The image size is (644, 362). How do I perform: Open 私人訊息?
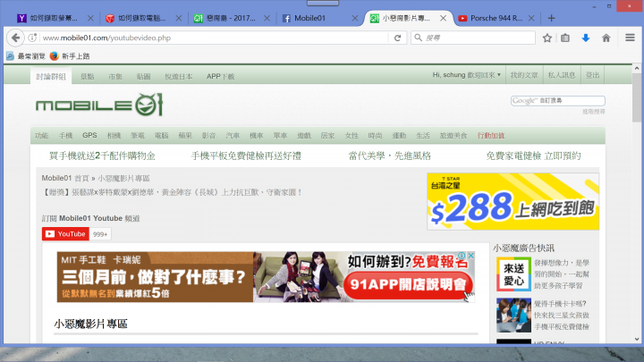click(562, 75)
